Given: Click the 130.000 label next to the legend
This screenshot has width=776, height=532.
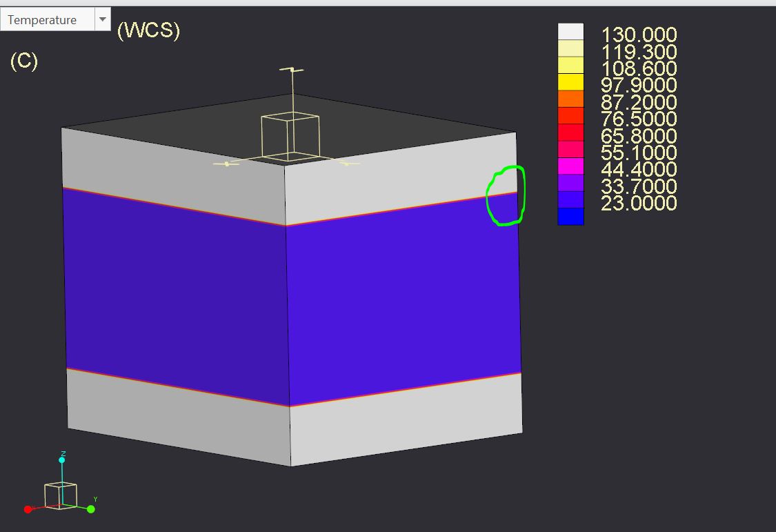Looking at the screenshot, I should (x=638, y=34).
